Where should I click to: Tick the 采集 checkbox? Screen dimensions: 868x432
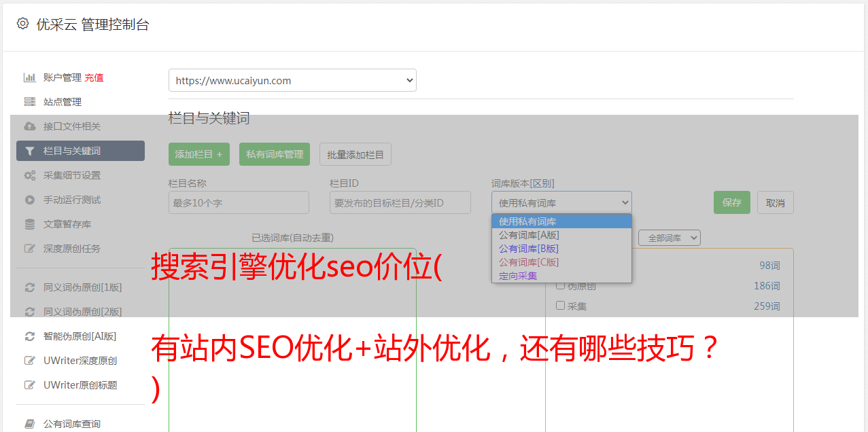[x=561, y=305]
